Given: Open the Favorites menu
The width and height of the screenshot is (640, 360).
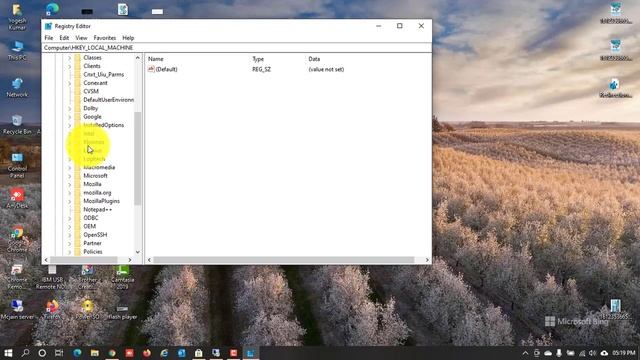Looking at the screenshot, I should point(104,38).
